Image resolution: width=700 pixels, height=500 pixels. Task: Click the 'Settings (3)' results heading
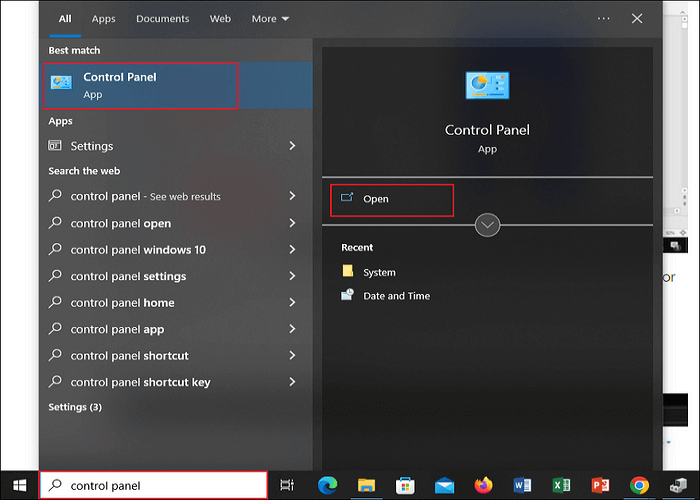(x=75, y=407)
